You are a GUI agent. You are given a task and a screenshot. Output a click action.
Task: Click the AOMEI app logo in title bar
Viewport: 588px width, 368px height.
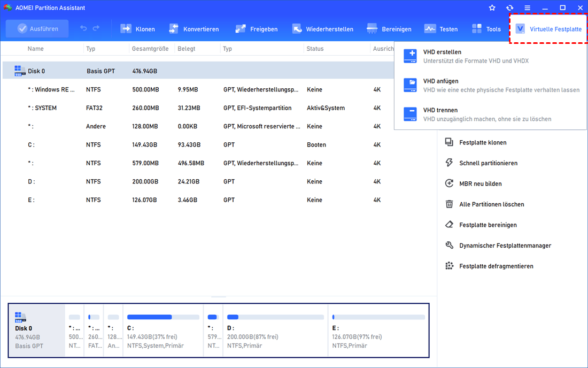(7, 7)
